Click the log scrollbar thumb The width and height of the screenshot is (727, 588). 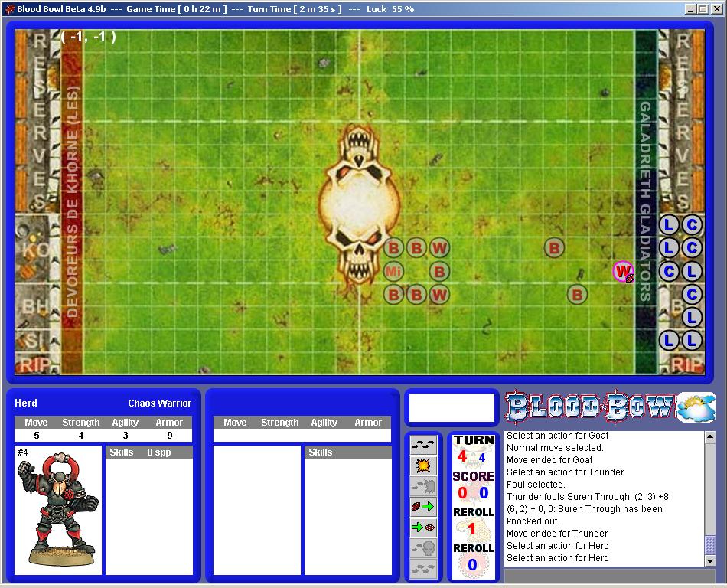pos(710,545)
